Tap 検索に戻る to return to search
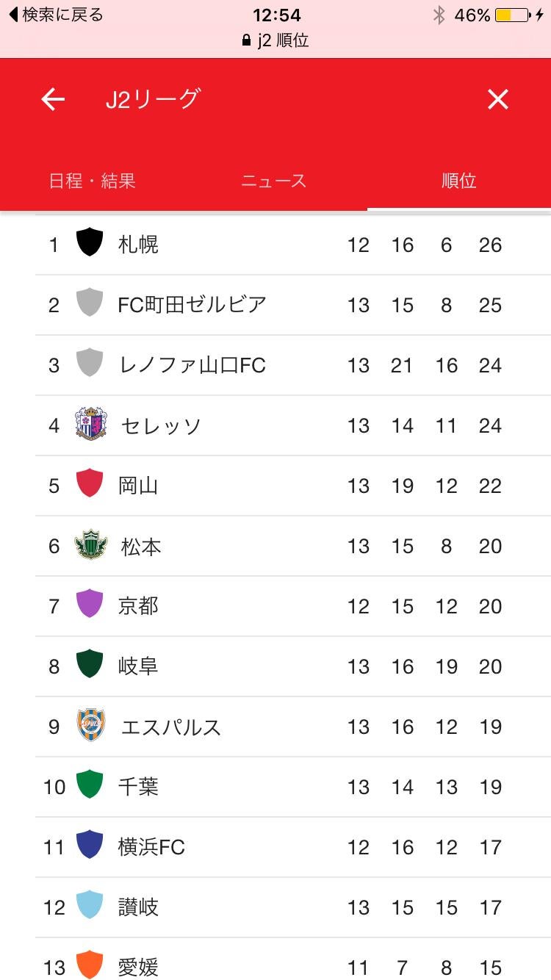Image resolution: width=551 pixels, height=980 pixels. point(55,15)
